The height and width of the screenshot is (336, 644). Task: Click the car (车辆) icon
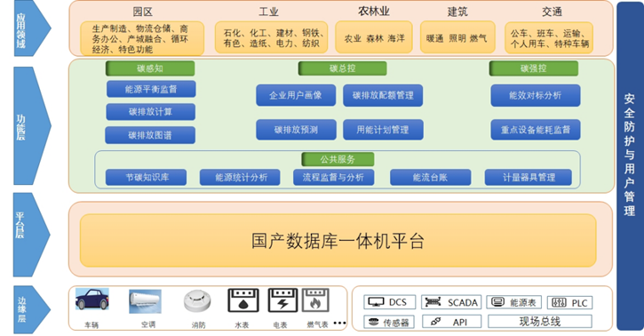(92, 299)
